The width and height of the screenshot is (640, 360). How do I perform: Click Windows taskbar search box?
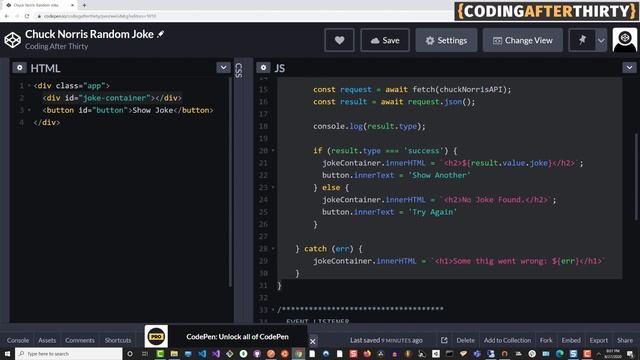(69, 353)
